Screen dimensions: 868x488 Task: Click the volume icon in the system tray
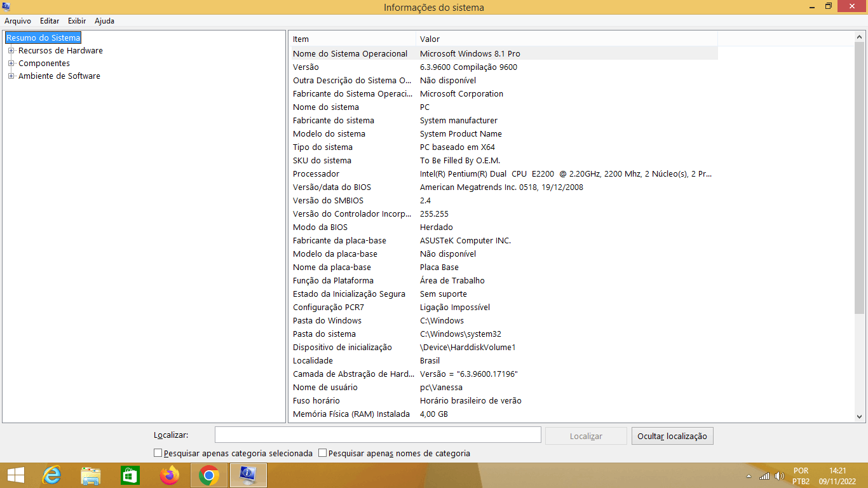tap(780, 476)
